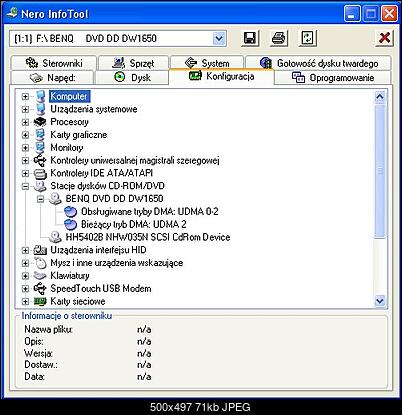402x415 pixels.
Task: Select the Klawiatury tree item
Action: 70,276
